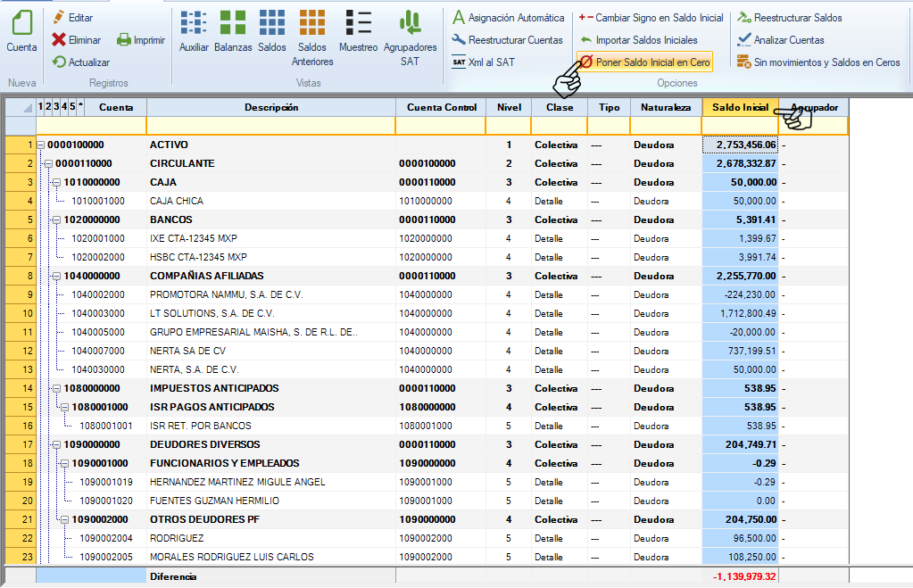Image resolution: width=913 pixels, height=588 pixels.
Task: Collapse the COMPAÑIAS AFILIADAS node
Action: 57,276
